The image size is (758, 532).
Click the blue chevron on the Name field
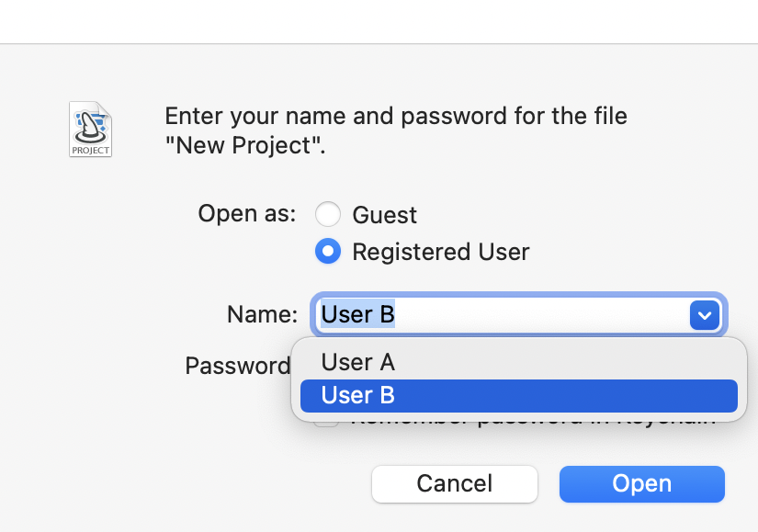click(x=704, y=314)
